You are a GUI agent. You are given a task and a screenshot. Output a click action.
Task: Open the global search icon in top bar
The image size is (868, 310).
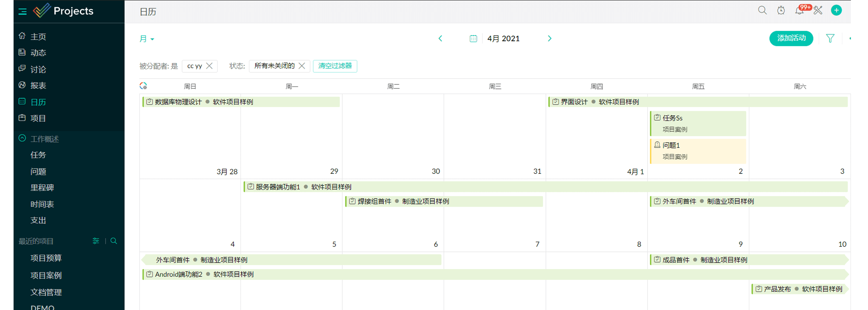(762, 10)
